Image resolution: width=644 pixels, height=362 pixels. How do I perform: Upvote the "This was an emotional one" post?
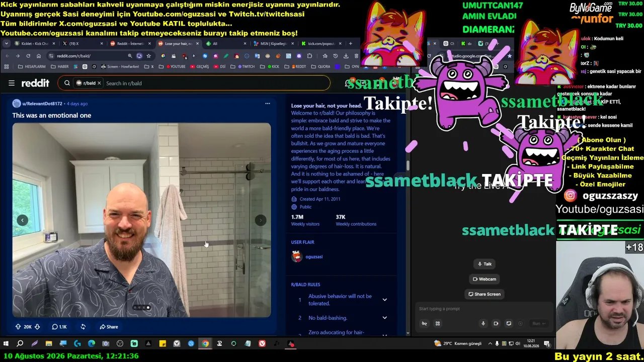[x=18, y=327]
